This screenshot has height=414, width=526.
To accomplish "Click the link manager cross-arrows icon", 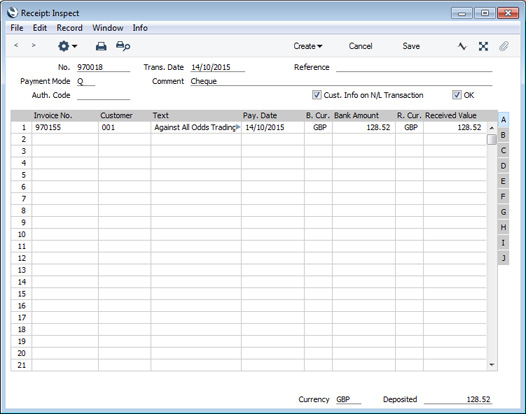I will tap(483, 46).
